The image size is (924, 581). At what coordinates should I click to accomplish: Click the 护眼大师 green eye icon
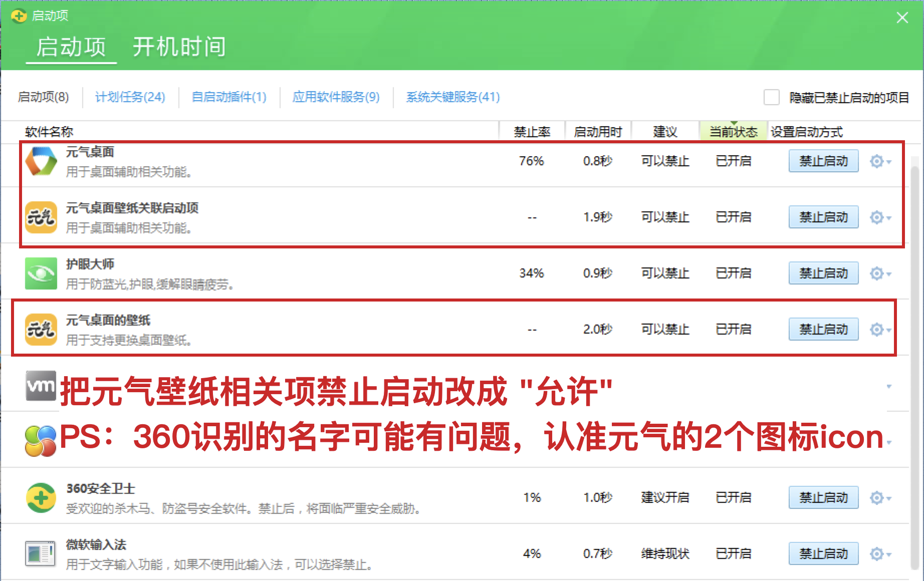(x=41, y=273)
